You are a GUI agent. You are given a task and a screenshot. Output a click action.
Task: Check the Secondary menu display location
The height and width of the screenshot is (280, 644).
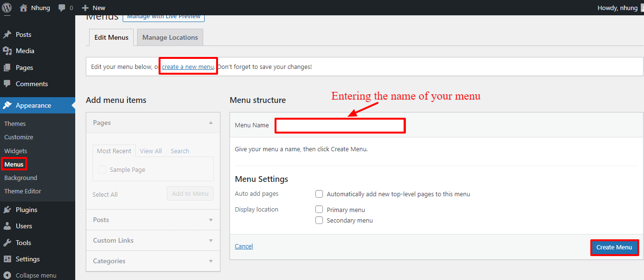coord(319,220)
